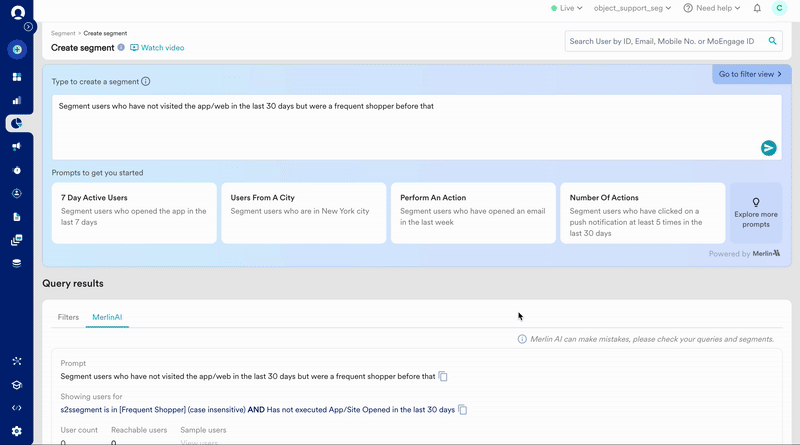The height and width of the screenshot is (445, 800).
Task: Select the 7 Day Active Users prompt card
Action: point(134,213)
